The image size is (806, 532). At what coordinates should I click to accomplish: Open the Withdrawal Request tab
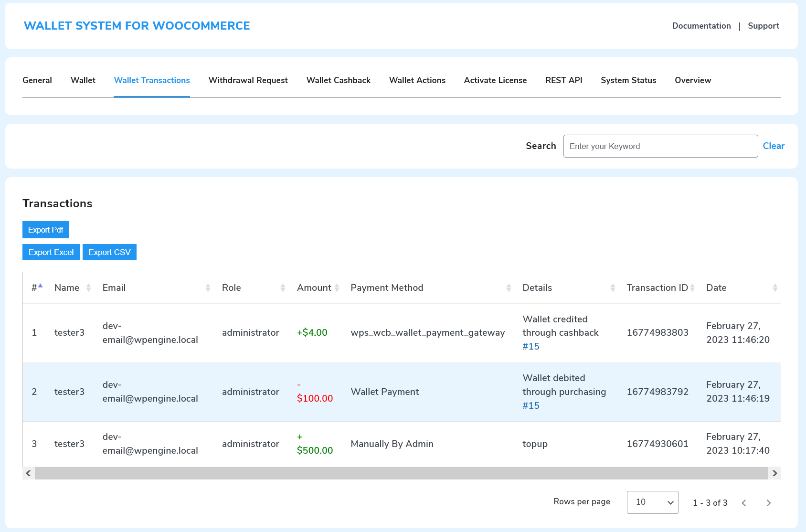tap(248, 80)
